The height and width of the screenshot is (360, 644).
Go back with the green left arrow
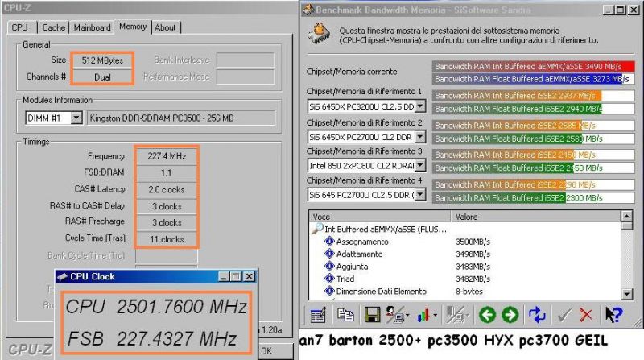(487, 315)
